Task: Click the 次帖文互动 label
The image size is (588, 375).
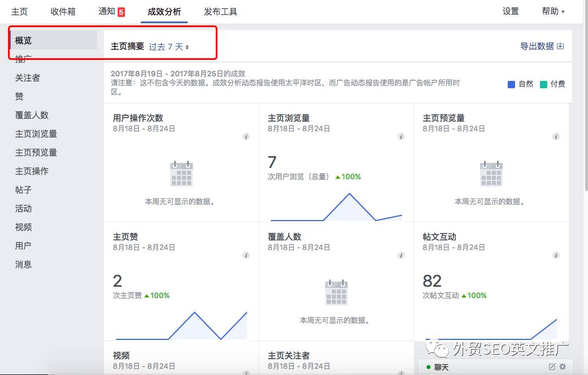Action: (x=441, y=295)
